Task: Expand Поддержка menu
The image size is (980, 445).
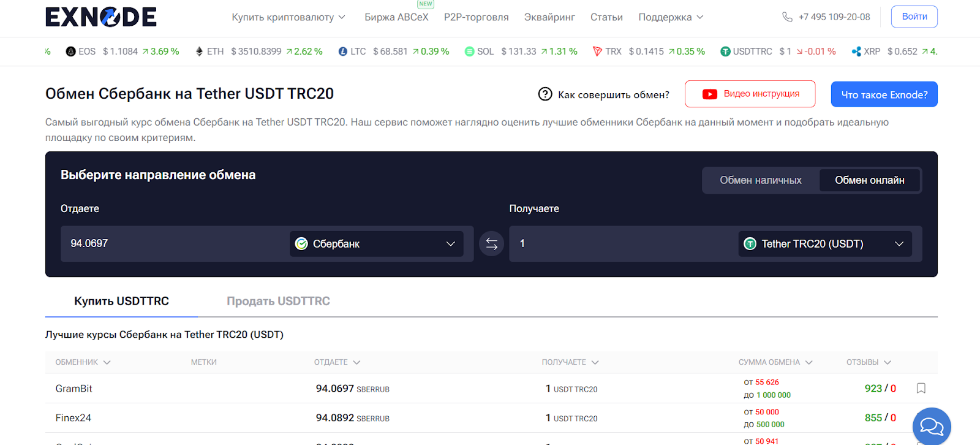Action: tap(671, 17)
